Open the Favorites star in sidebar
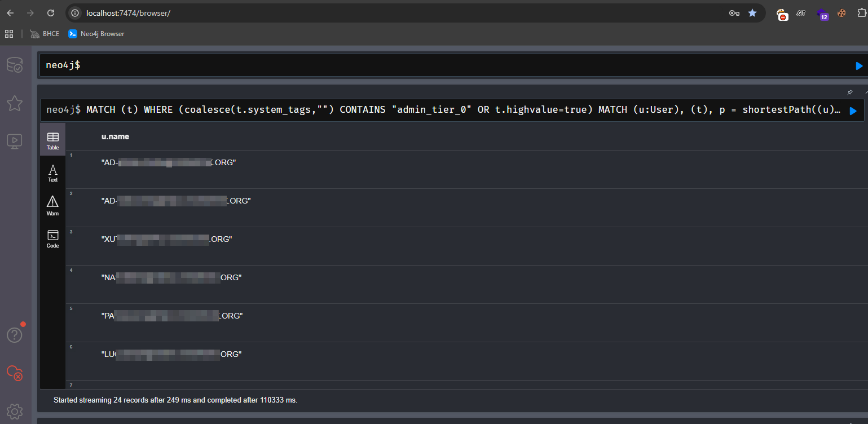The height and width of the screenshot is (424, 868). (x=14, y=103)
